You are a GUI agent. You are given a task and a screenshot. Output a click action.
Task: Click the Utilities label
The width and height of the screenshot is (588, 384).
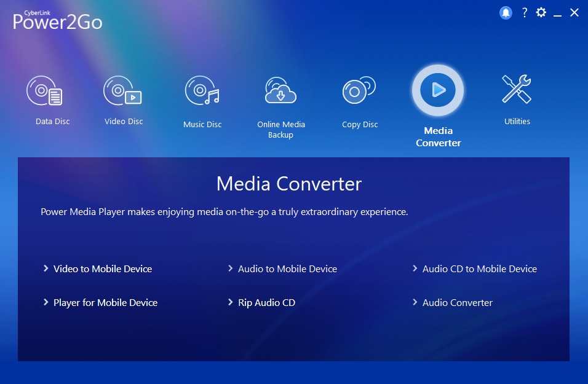(x=517, y=122)
